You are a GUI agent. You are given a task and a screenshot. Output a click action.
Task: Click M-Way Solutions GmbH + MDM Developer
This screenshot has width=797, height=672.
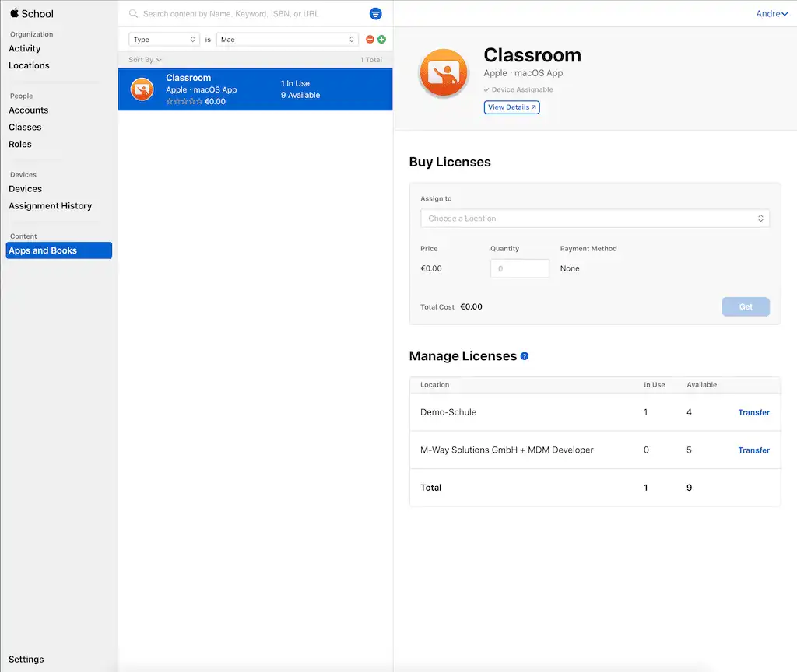point(507,450)
